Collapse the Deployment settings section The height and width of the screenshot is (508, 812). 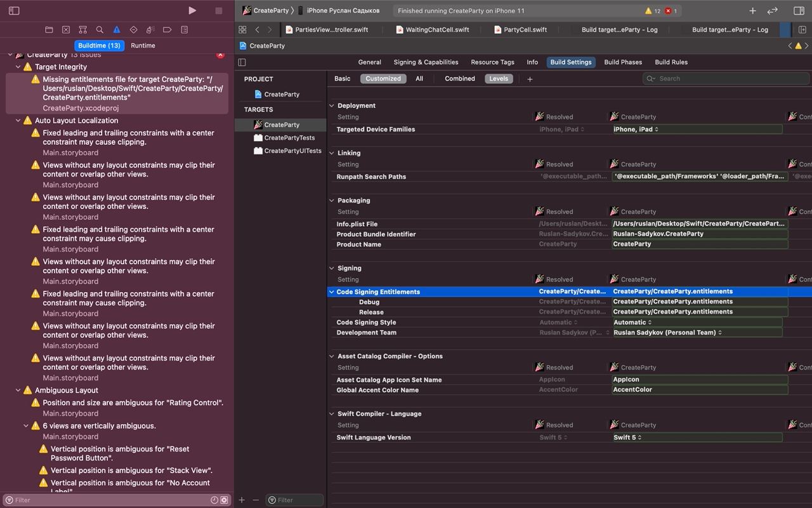pyautogui.click(x=332, y=106)
